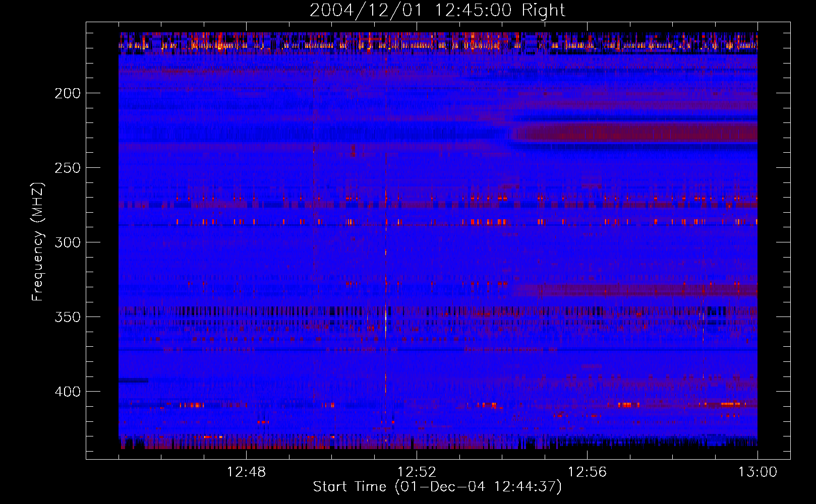This screenshot has width=816, height=504.
Task: Click the plot title '2004/12/01 12:45:00 Right'
Action: 437,11
